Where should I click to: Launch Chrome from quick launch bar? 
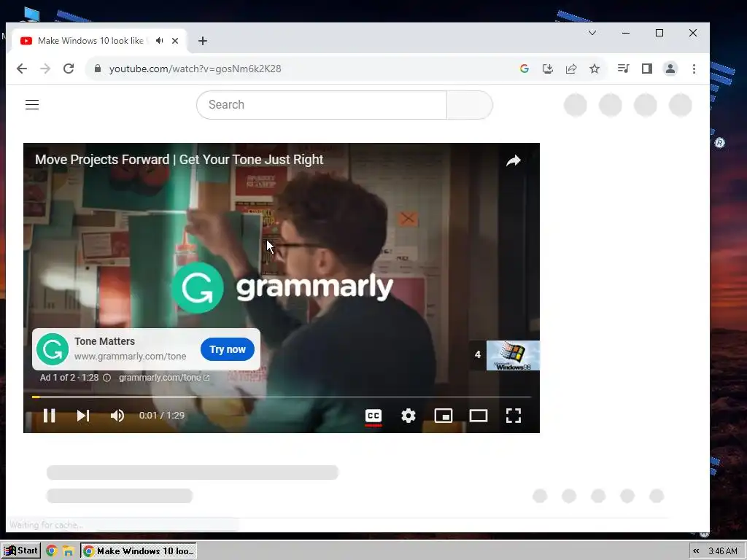tap(52, 551)
